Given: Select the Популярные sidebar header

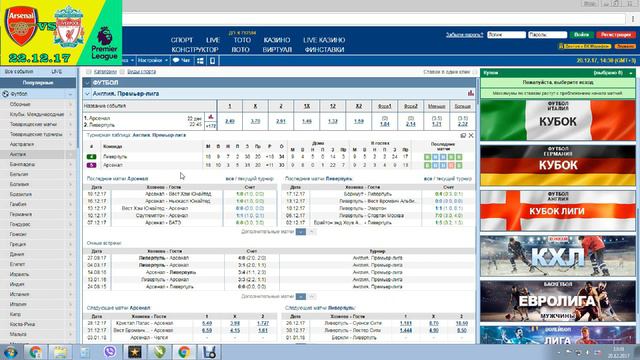Looking at the screenshot, I should 38,83.
